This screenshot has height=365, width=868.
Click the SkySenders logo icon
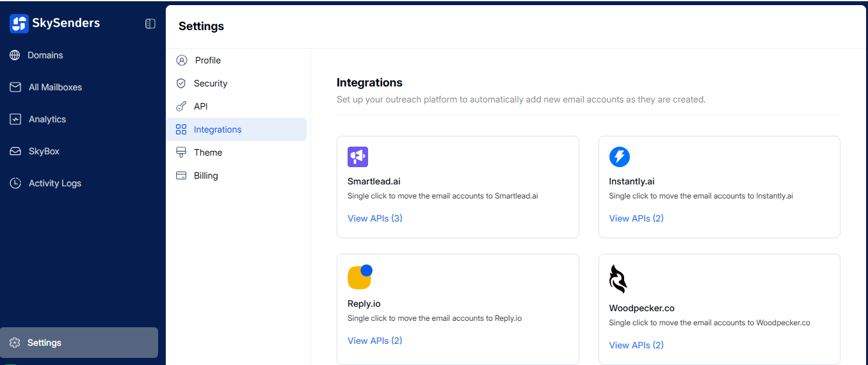pos(19,24)
